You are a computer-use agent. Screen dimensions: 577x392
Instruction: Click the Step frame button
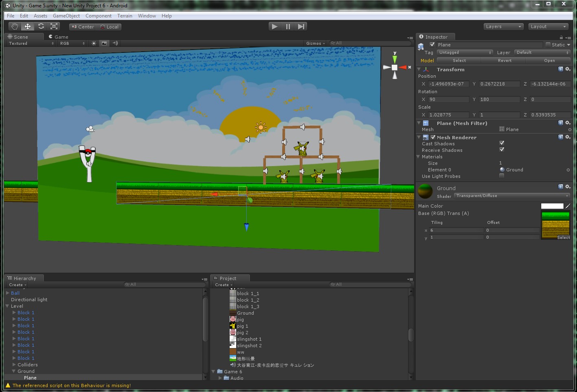click(x=301, y=26)
